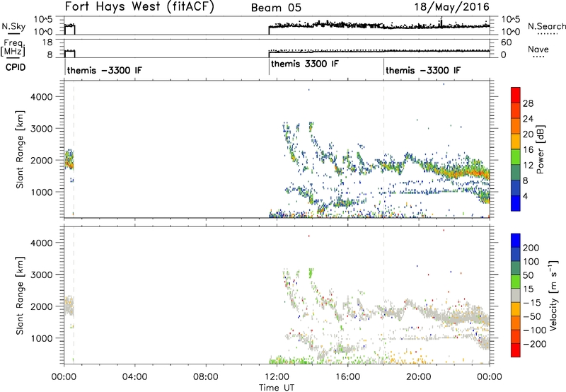Click the gray band of Velocity colorbar
The image size is (566, 392).
point(516,295)
